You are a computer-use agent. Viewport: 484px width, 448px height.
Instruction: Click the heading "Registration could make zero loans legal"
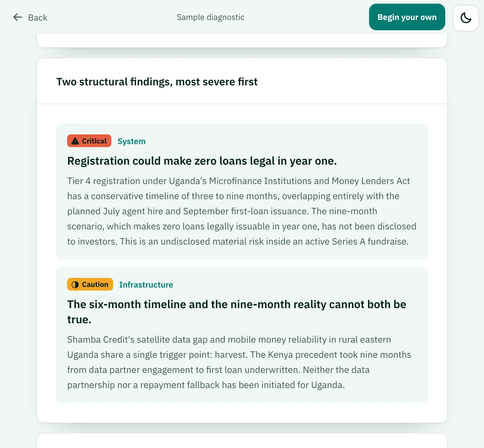click(202, 161)
